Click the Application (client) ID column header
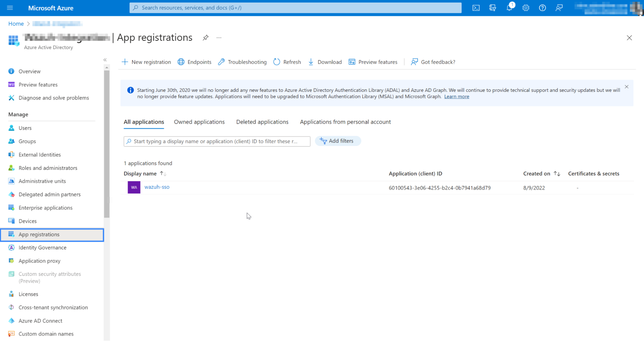Viewport: 644px width, 341px height. pos(415,174)
